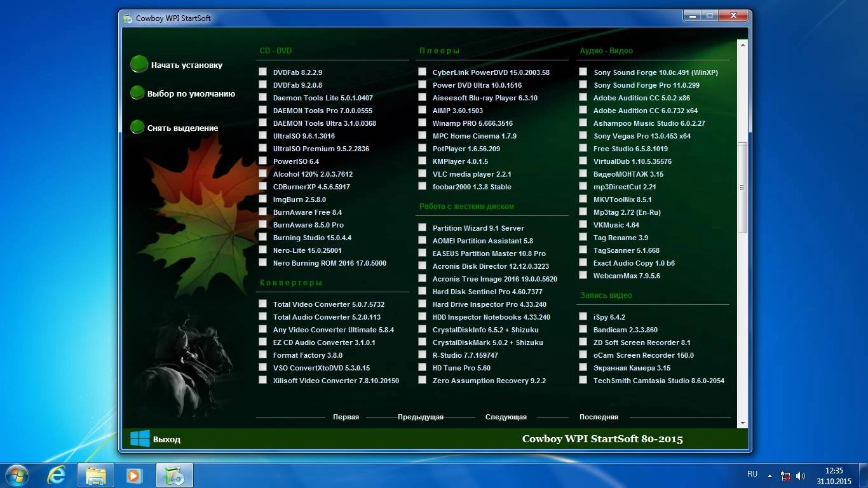Enable Nero Burning ROM 2016 checkbox

(x=262, y=262)
